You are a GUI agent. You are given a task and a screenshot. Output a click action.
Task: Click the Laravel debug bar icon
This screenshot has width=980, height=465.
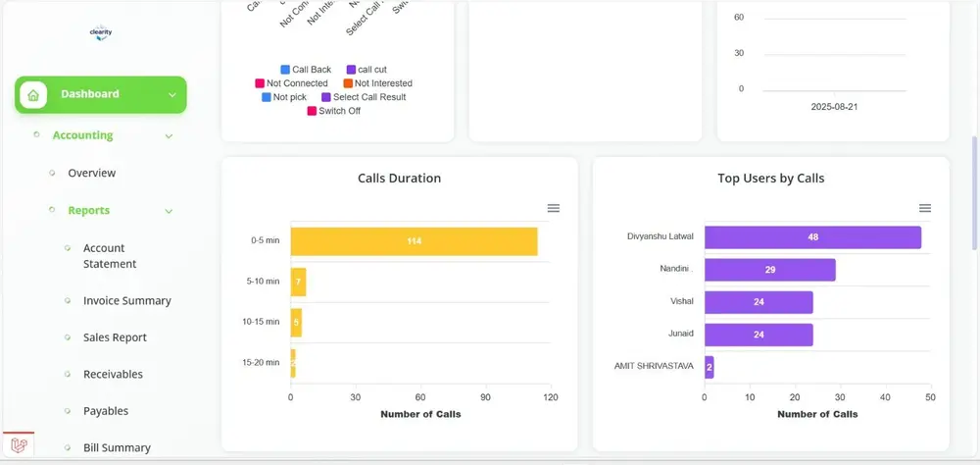20,445
